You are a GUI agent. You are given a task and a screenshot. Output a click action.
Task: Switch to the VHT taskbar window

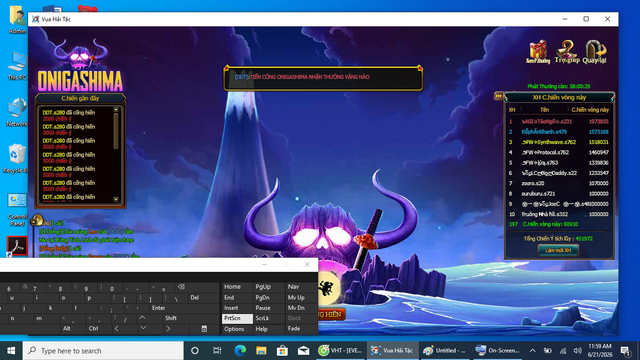click(x=340, y=351)
